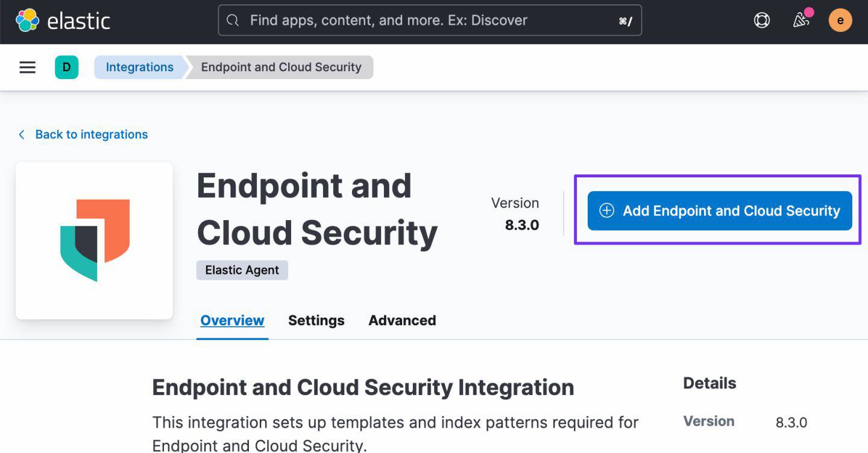Click the plus icon in the Add button

tap(606, 211)
